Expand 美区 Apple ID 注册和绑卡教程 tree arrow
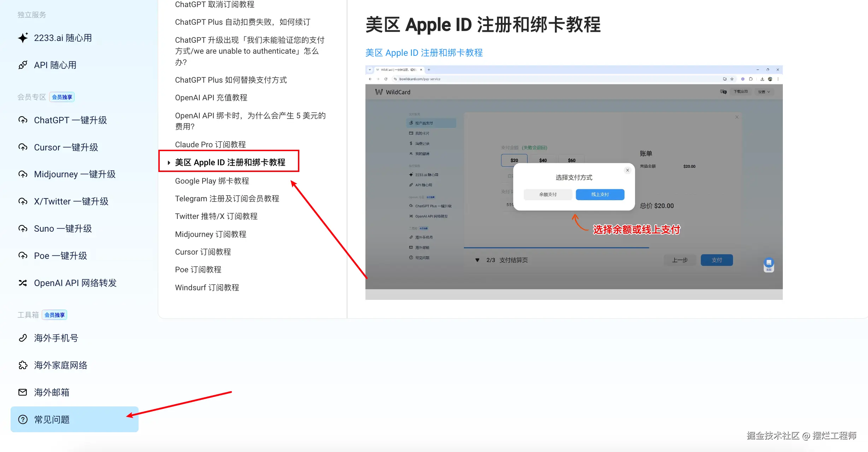Screen dimensions: 868x452 pos(169,163)
